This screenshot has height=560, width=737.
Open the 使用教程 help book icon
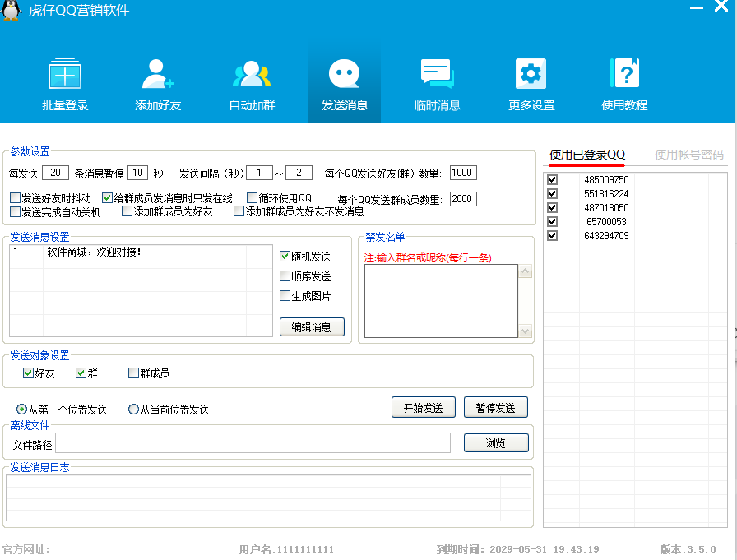[624, 73]
